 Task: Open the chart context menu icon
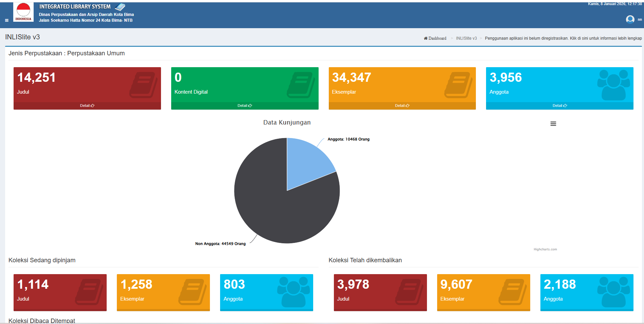553,124
